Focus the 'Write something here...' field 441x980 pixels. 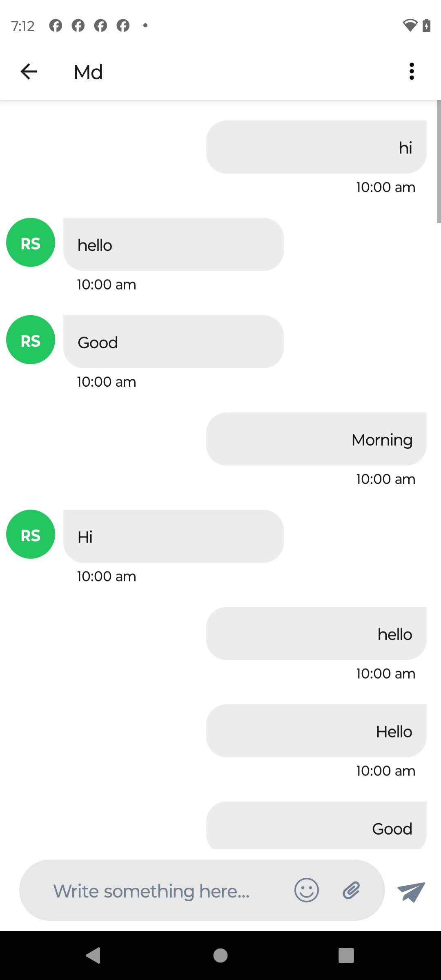pos(202,890)
